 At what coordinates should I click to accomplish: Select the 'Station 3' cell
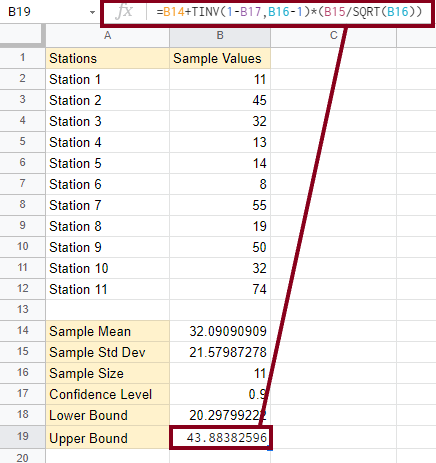click(x=107, y=121)
